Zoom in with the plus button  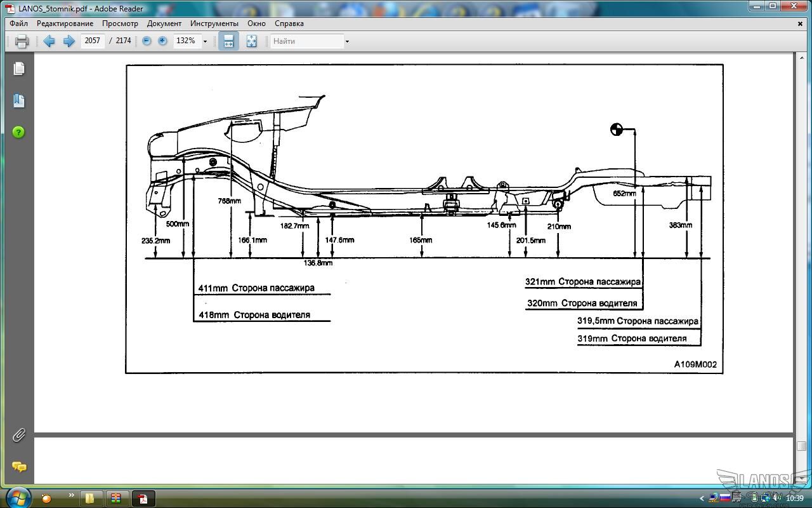162,41
